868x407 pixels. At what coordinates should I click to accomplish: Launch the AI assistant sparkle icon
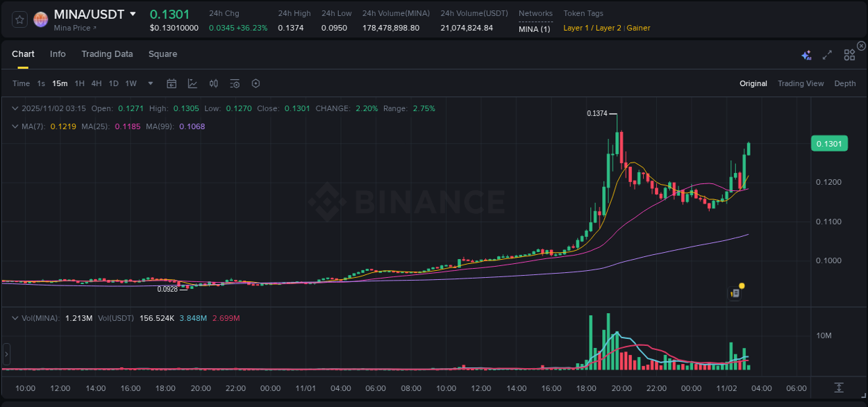[x=806, y=53]
